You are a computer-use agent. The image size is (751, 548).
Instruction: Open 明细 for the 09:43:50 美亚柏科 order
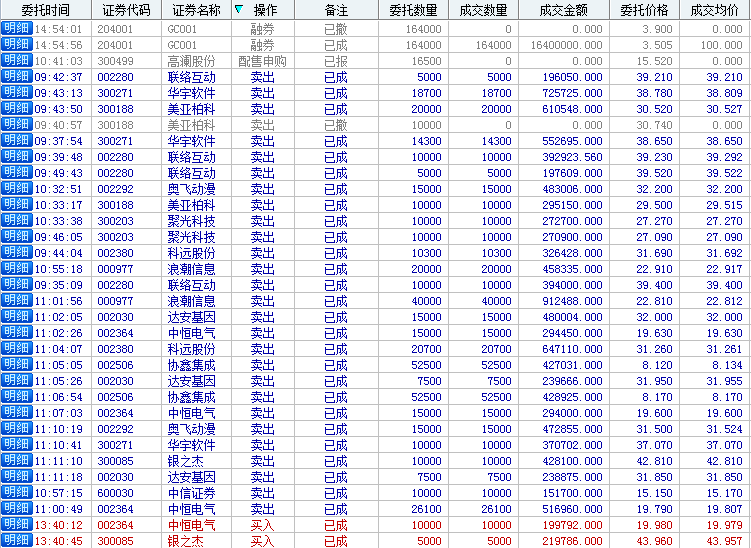pos(17,109)
